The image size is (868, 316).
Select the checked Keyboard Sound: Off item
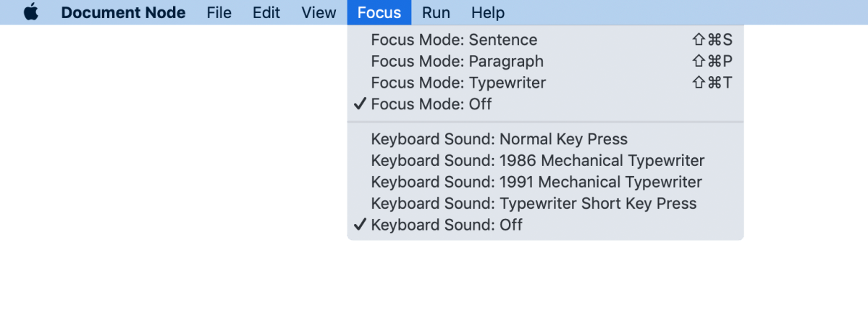point(446,225)
